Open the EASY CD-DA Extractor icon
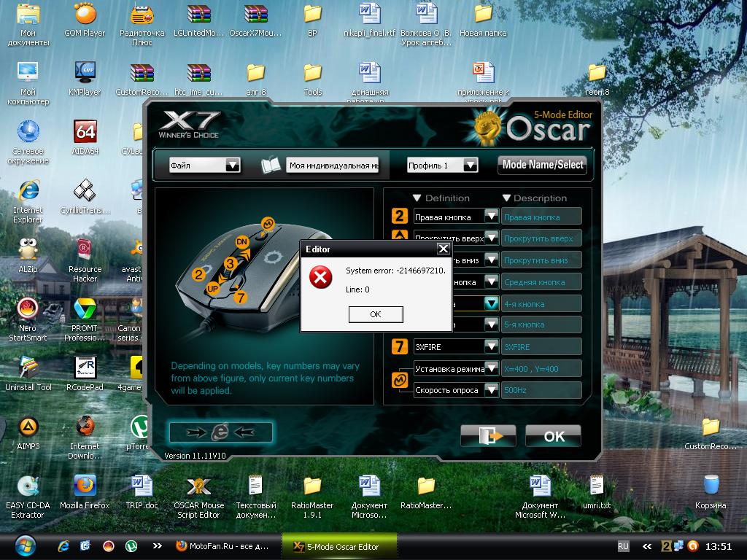747x560 pixels. tap(28, 497)
